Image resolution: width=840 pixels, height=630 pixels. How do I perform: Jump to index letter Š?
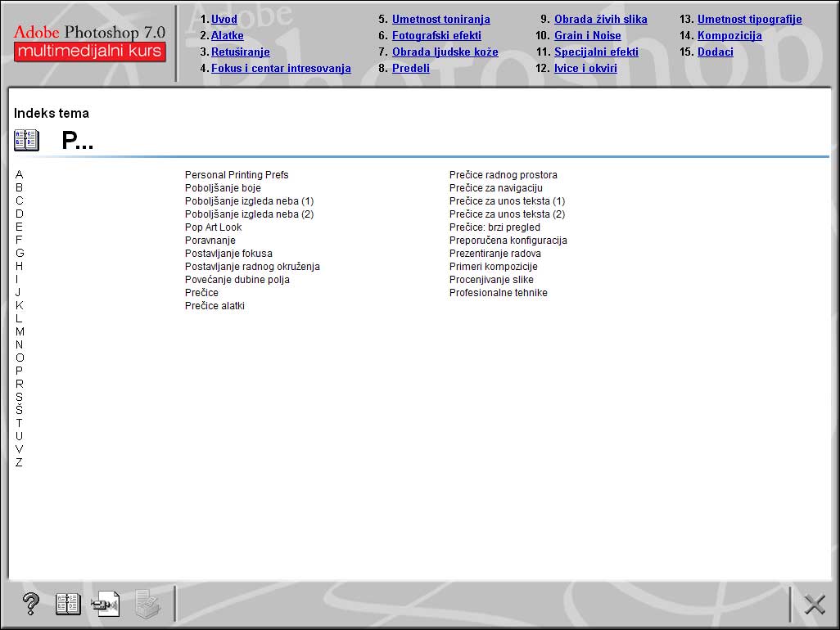[20, 410]
